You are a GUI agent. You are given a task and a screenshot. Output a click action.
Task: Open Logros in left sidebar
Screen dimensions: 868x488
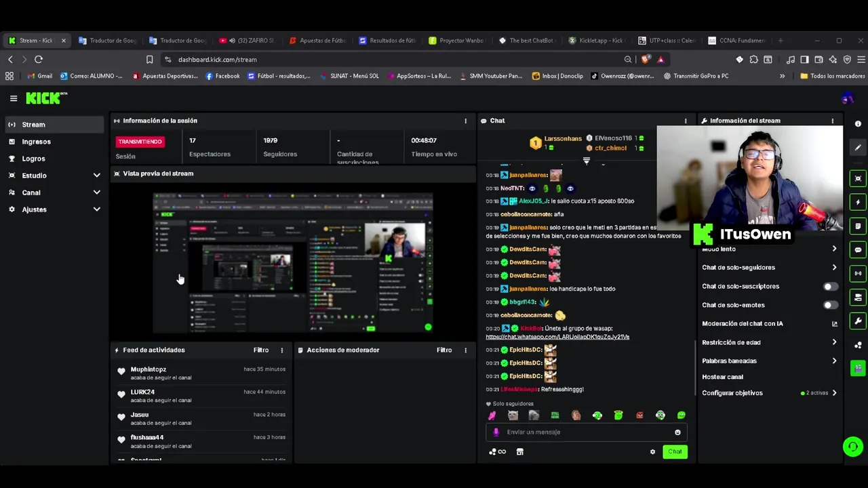click(54, 159)
